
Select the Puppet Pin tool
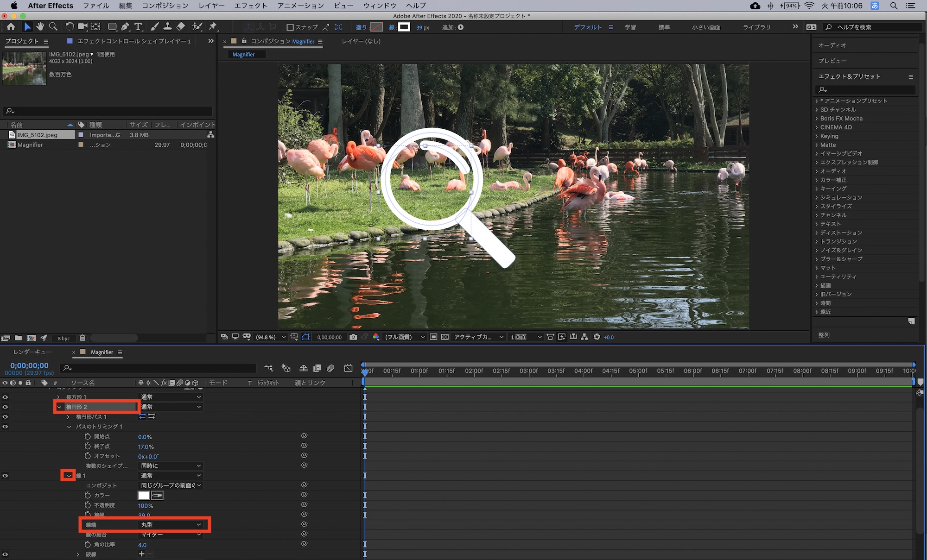[x=213, y=27]
